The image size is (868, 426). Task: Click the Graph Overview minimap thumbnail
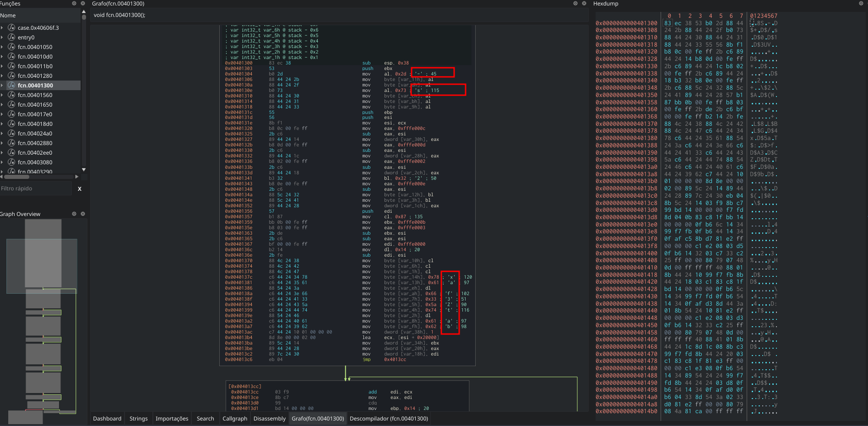42,321
